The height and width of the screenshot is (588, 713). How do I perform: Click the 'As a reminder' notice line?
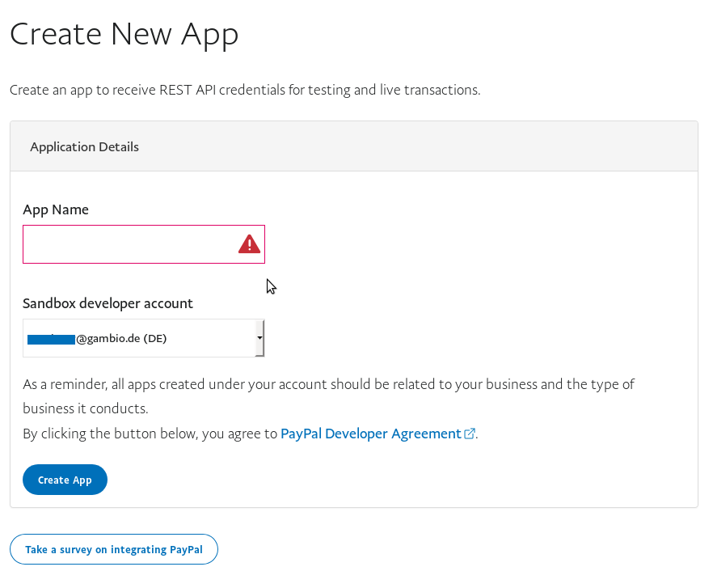[x=328, y=383]
